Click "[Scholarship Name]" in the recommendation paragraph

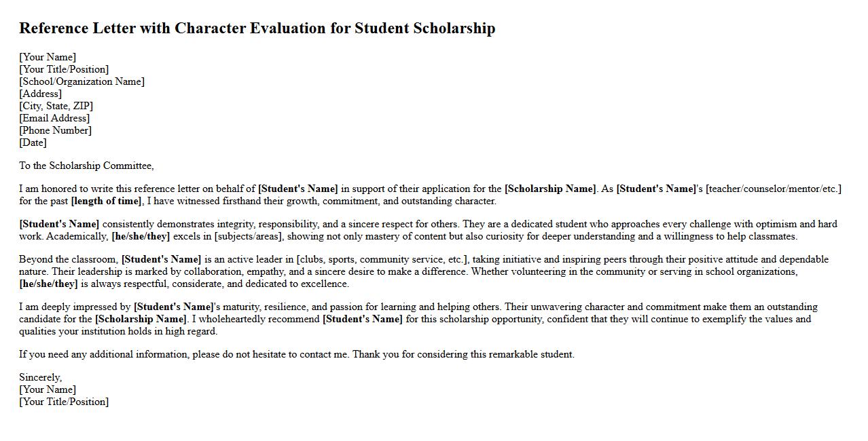coord(141,319)
